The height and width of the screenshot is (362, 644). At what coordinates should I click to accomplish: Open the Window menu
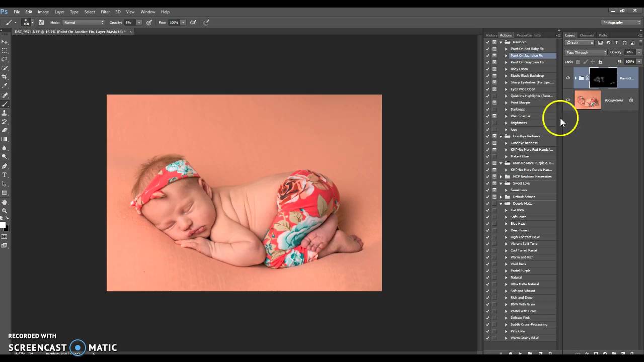coord(148,12)
